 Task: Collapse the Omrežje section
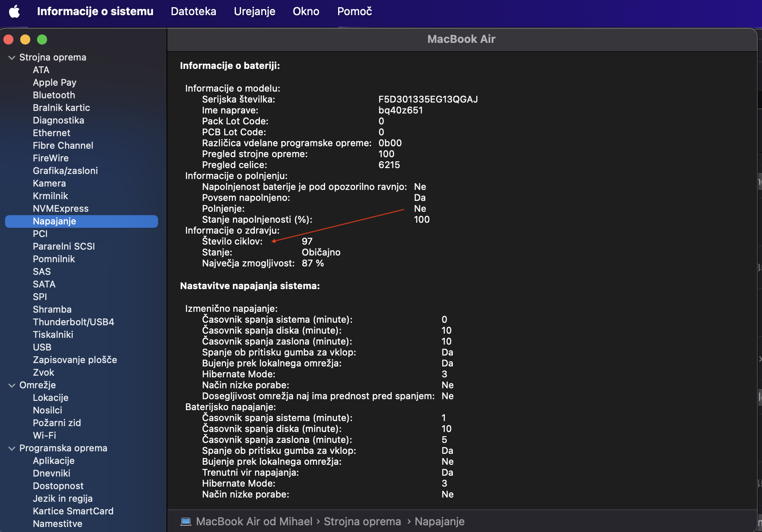(12, 385)
